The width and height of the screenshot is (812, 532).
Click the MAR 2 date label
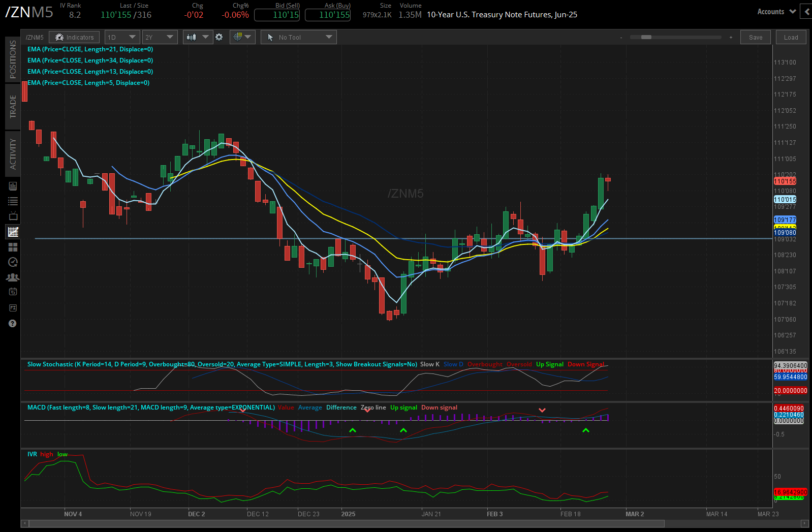pyautogui.click(x=635, y=514)
